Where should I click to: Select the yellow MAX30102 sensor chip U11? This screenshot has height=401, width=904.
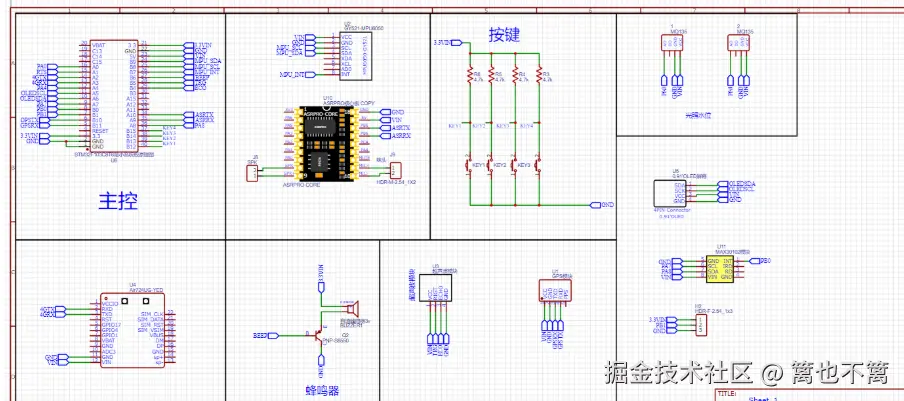720,270
